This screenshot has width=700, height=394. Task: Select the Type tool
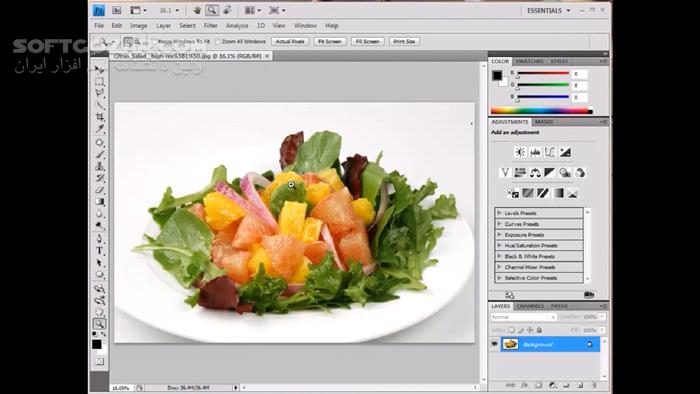pyautogui.click(x=100, y=250)
